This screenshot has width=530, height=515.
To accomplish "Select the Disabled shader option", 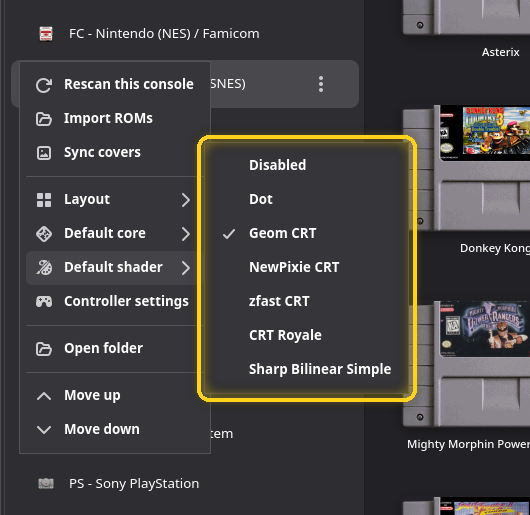I will click(x=307, y=165).
